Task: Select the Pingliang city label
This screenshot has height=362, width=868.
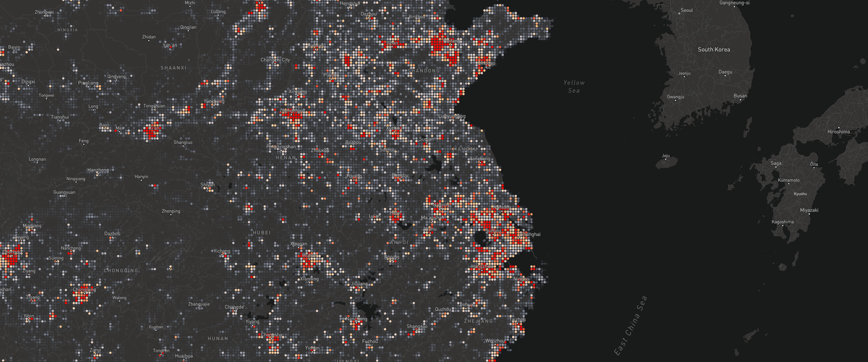Action: (88, 83)
